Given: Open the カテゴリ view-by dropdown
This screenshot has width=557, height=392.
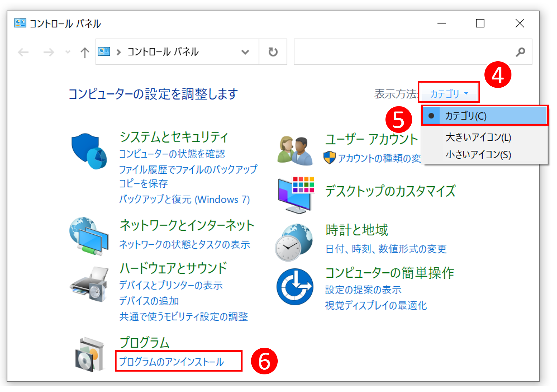Looking at the screenshot, I should pos(449,94).
